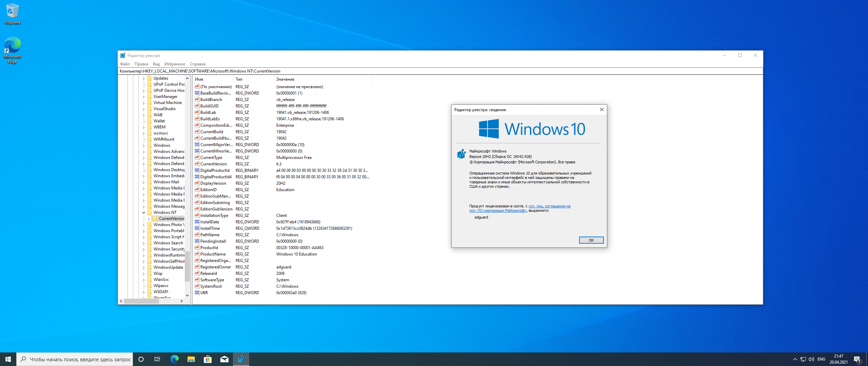This screenshot has height=366, width=868.
Task: Open the notification center icon
Action: click(857, 359)
